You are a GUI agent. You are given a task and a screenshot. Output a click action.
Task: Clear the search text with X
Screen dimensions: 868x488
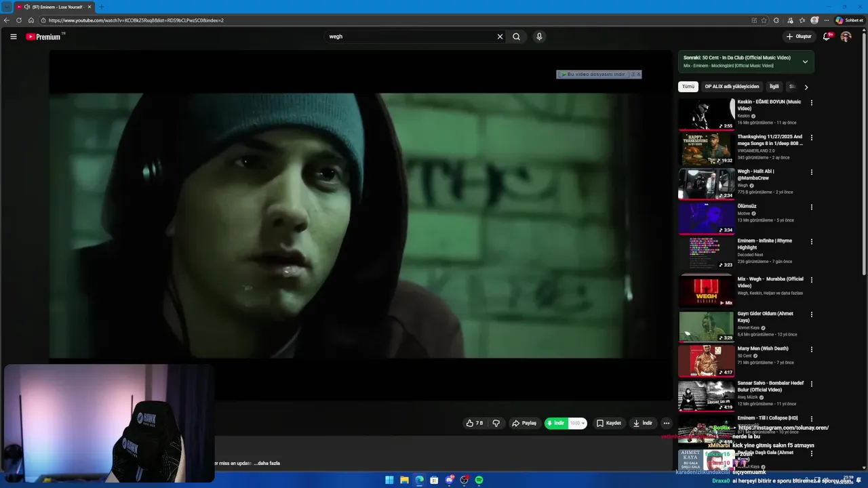(x=500, y=37)
